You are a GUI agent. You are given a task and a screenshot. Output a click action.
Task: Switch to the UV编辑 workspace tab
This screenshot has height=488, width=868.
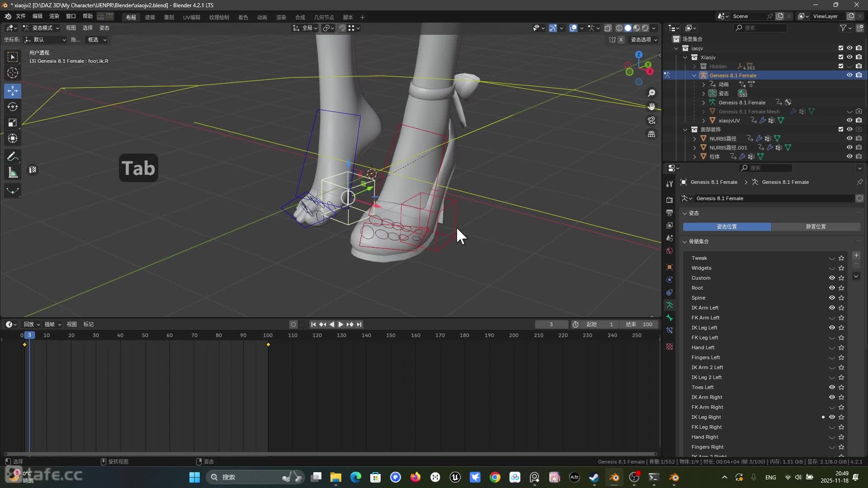192,17
